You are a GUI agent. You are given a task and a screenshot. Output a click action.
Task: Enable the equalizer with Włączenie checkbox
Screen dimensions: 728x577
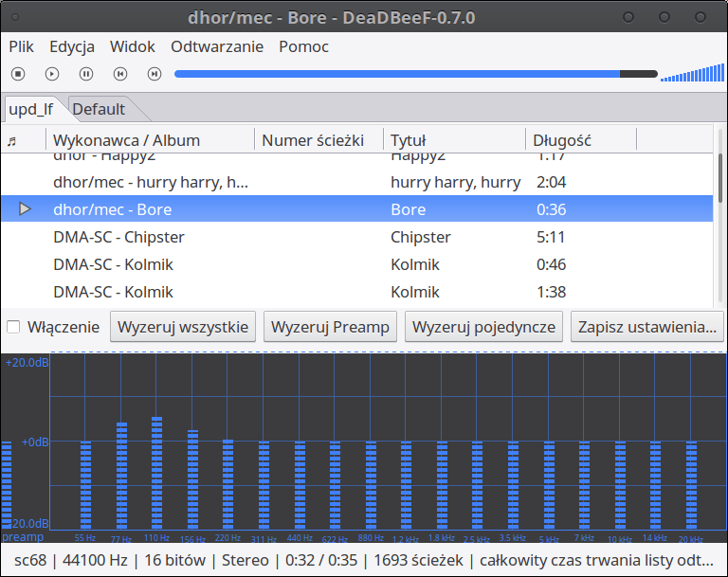pos(13,327)
